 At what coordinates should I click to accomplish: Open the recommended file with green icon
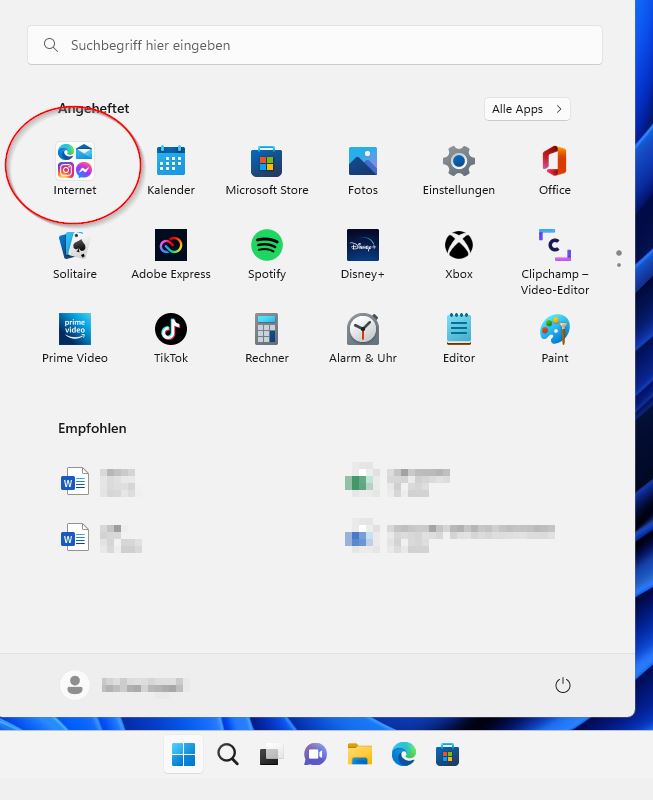[397, 481]
